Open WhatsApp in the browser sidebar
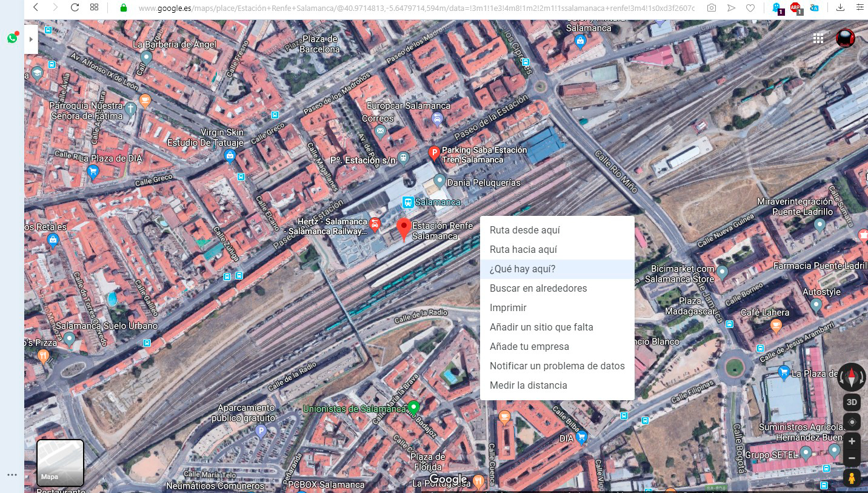This screenshot has height=493, width=868. [12, 38]
